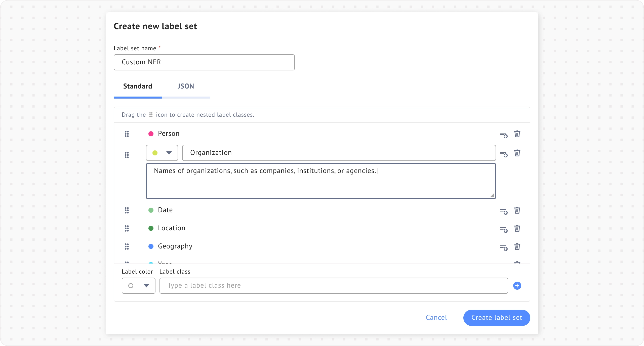644x346 pixels.
Task: Click the Cancel link
Action: click(436, 318)
